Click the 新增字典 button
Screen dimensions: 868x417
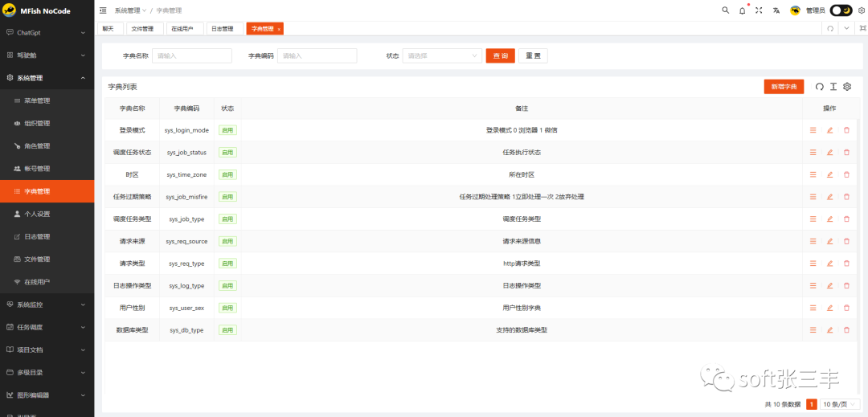pyautogui.click(x=784, y=87)
